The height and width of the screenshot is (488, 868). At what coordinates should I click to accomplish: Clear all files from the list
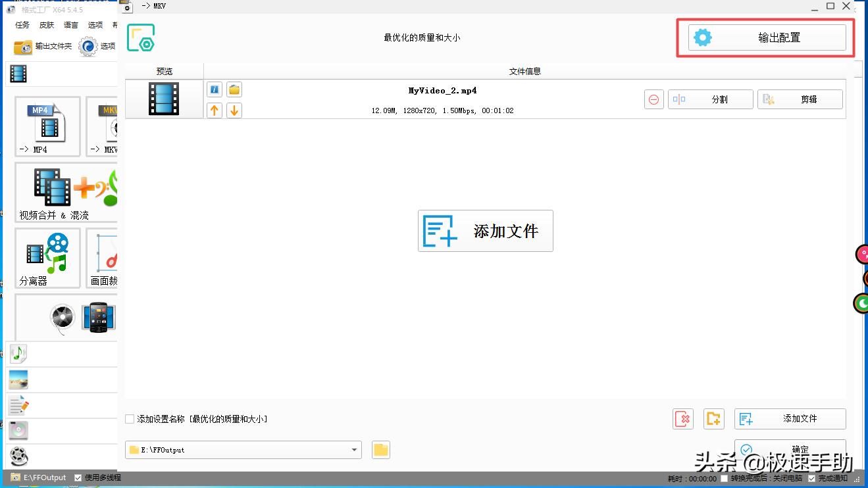tap(682, 418)
